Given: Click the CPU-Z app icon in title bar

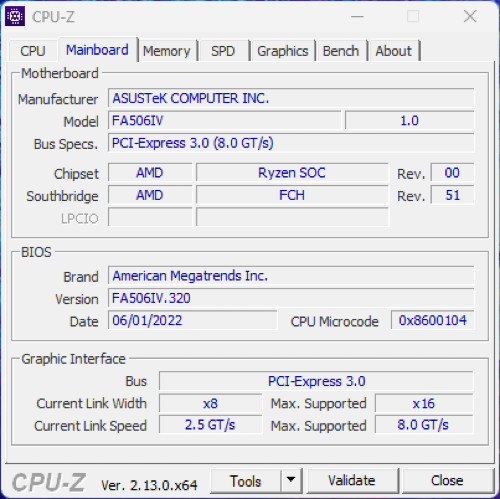Looking at the screenshot, I should [15, 16].
